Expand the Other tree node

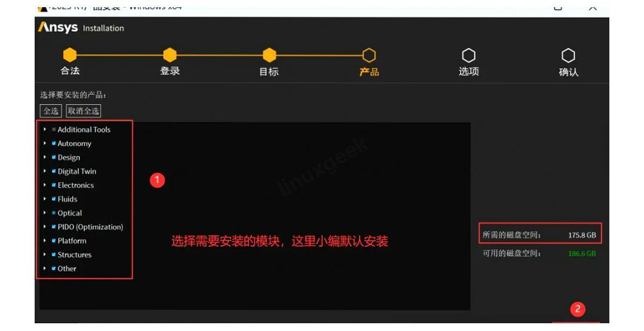point(45,269)
